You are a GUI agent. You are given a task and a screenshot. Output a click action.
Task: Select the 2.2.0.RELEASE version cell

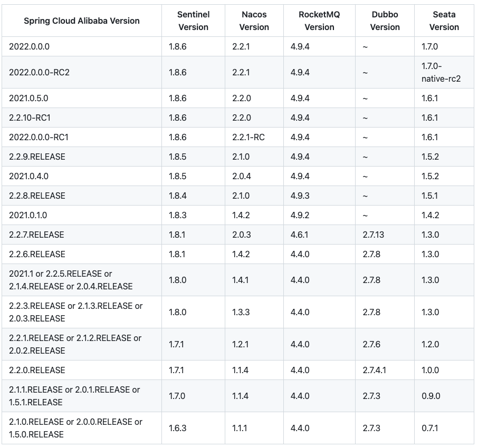point(37,370)
